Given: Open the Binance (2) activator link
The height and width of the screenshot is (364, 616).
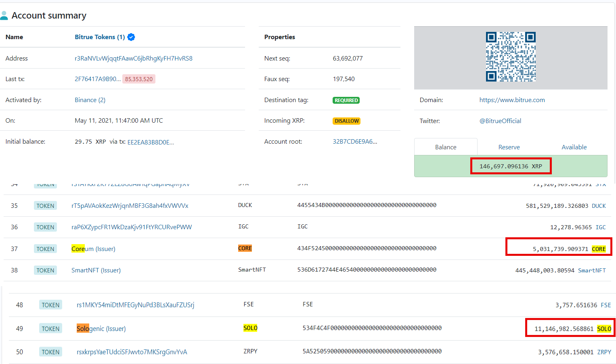Looking at the screenshot, I should (x=90, y=100).
